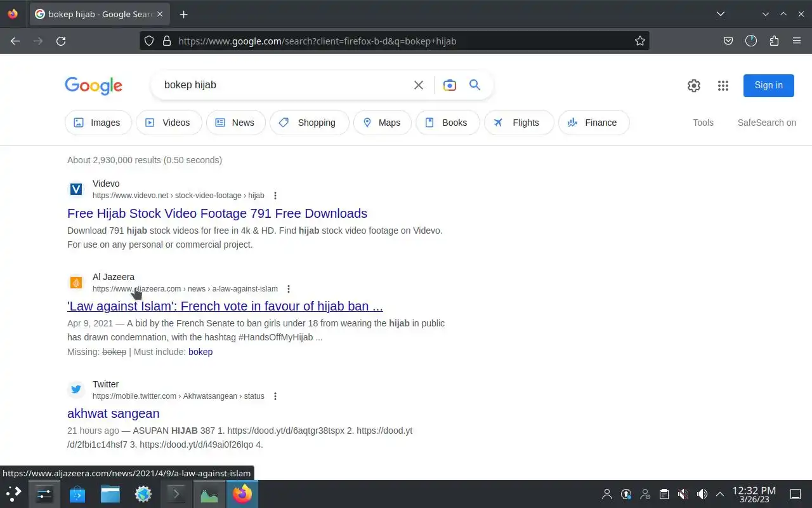Filter results by News

(235, 123)
